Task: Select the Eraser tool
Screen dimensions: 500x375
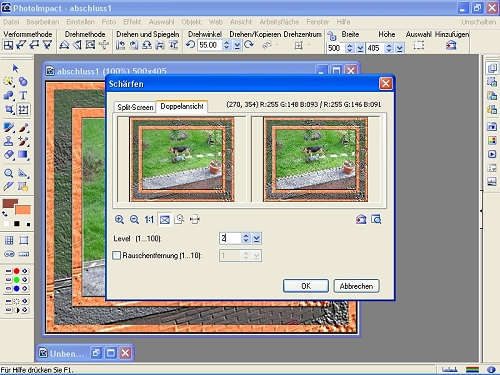Action: [x=9, y=155]
